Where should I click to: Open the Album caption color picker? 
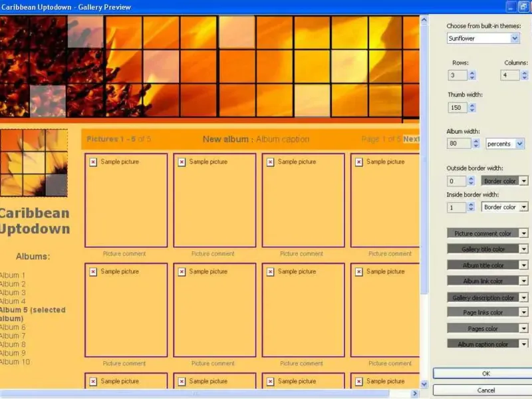(x=487, y=344)
